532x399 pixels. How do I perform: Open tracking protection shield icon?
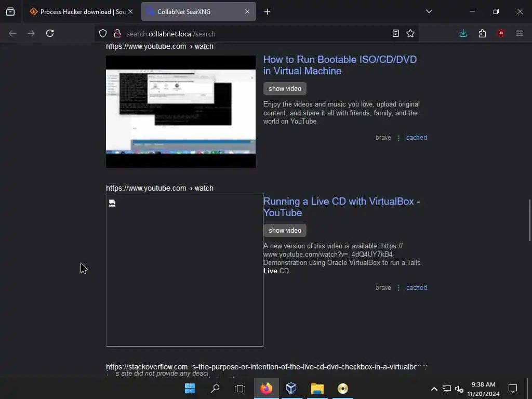pyautogui.click(x=103, y=33)
